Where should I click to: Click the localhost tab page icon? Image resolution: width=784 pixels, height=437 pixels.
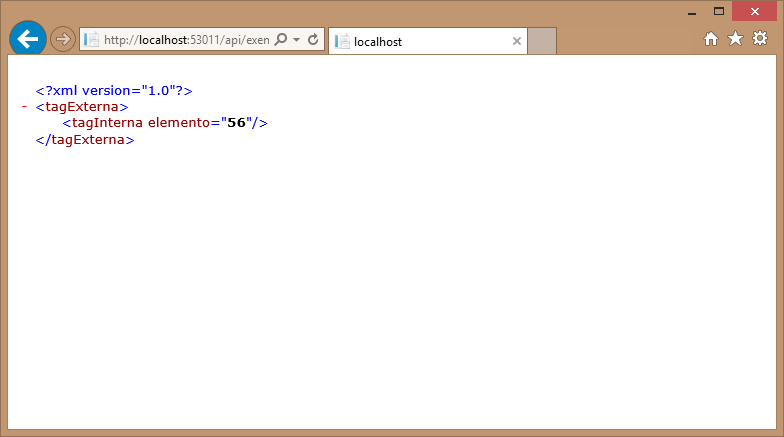(x=342, y=42)
